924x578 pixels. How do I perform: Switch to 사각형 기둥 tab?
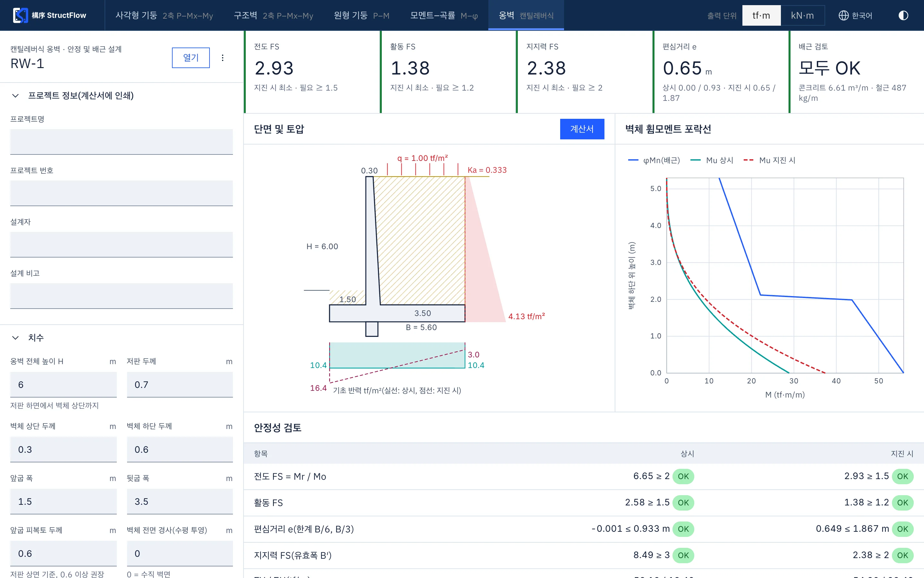point(164,15)
